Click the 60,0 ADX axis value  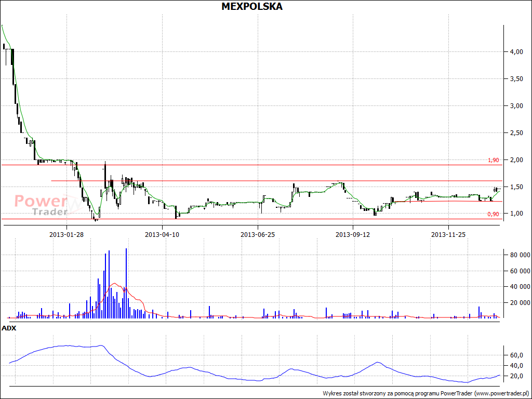pyautogui.click(x=516, y=355)
